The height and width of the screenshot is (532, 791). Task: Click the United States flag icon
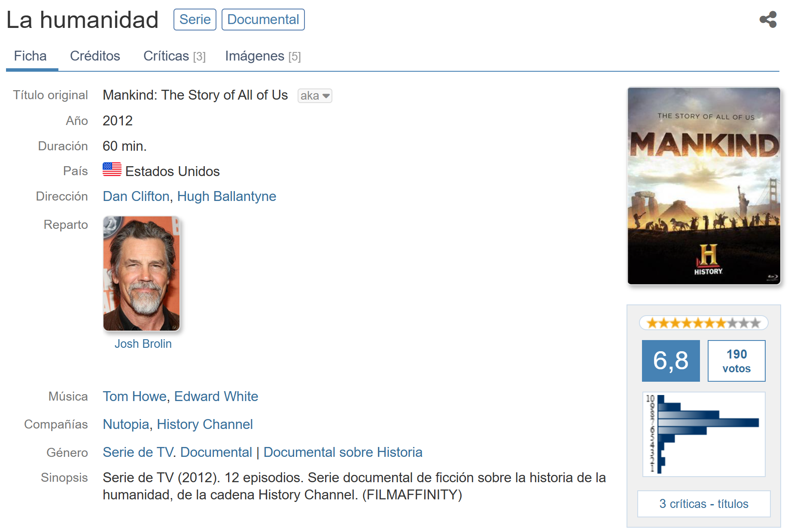(112, 170)
